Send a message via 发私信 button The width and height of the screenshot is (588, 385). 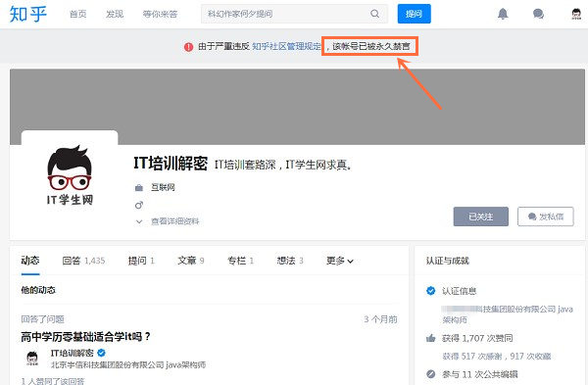pyautogui.click(x=545, y=217)
